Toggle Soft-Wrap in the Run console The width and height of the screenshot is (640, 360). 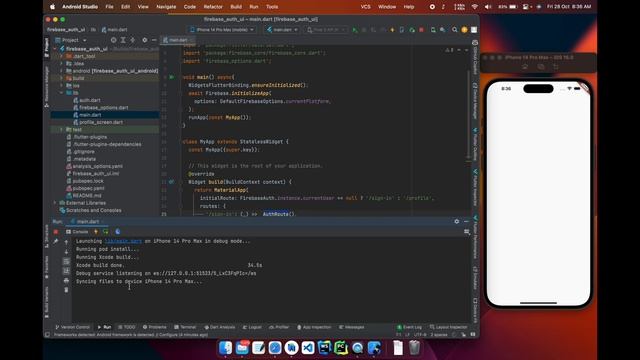67,262
